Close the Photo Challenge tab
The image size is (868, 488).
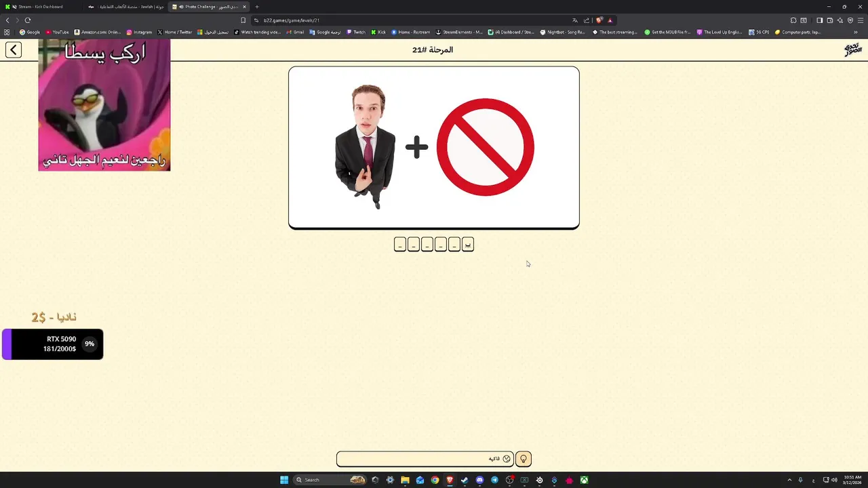point(244,7)
